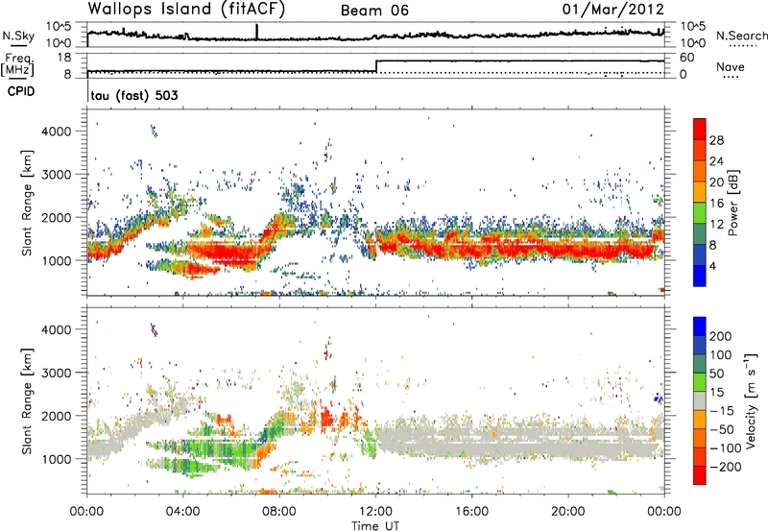
Task: Click the 'Slant Range [km]' label of power plot
Action: 28,203
